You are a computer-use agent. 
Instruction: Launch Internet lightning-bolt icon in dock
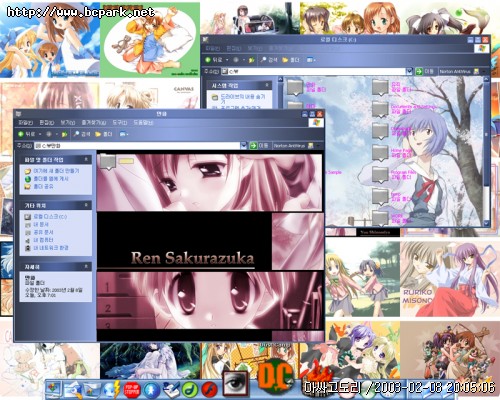(111, 389)
